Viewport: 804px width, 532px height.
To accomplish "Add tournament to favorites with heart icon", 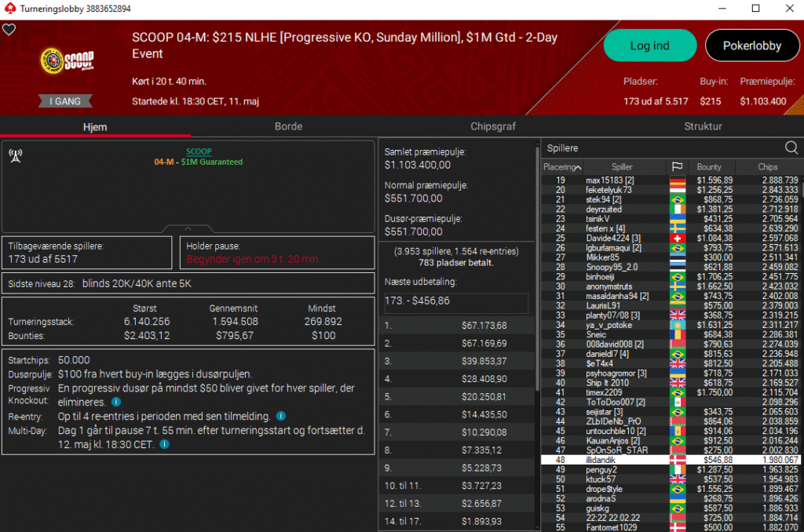I will pyautogui.click(x=9, y=30).
